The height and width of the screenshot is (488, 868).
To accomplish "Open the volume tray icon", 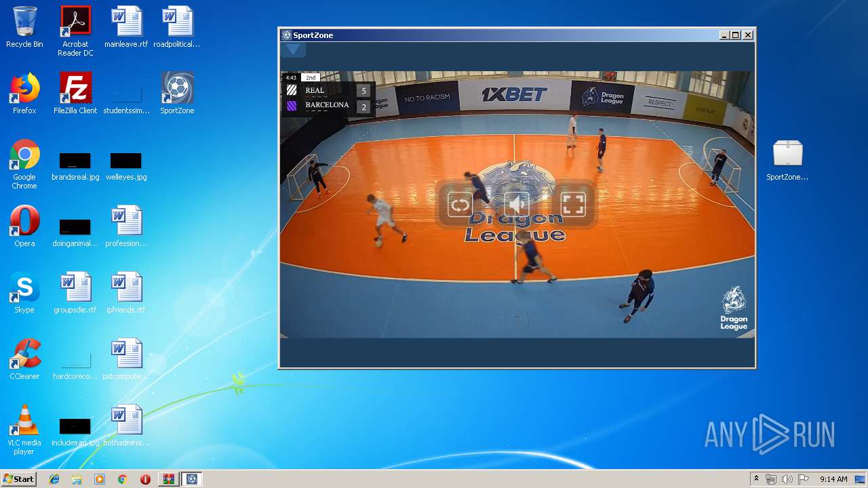I will [787, 479].
